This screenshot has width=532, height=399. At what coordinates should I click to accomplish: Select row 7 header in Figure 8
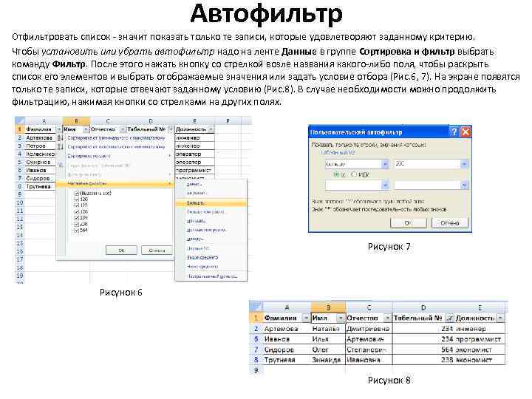click(256, 349)
